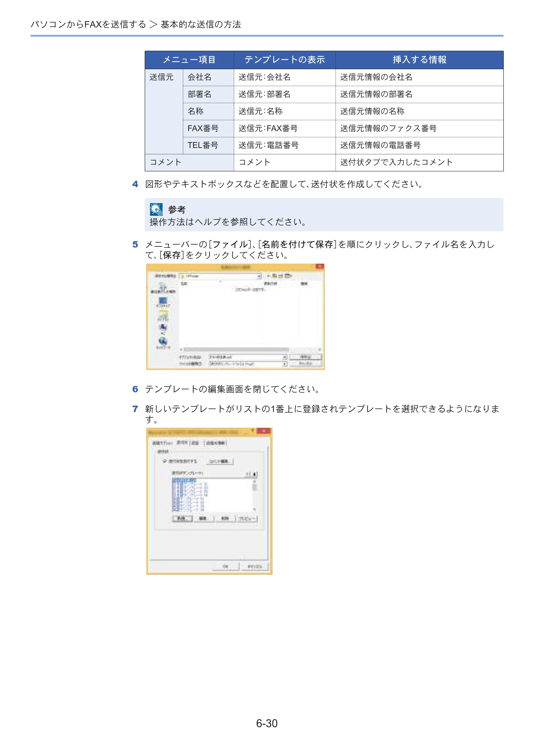
Task: Select the cover page (送付状) tab
Action: click(x=182, y=442)
